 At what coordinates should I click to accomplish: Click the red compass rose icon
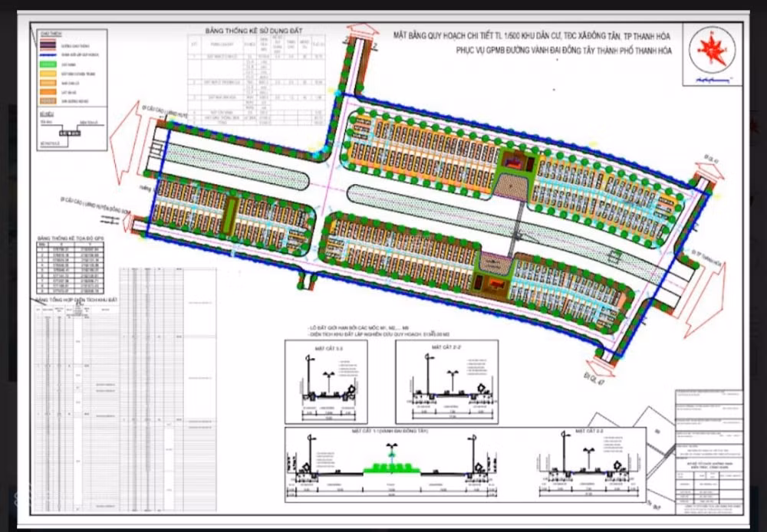(713, 49)
